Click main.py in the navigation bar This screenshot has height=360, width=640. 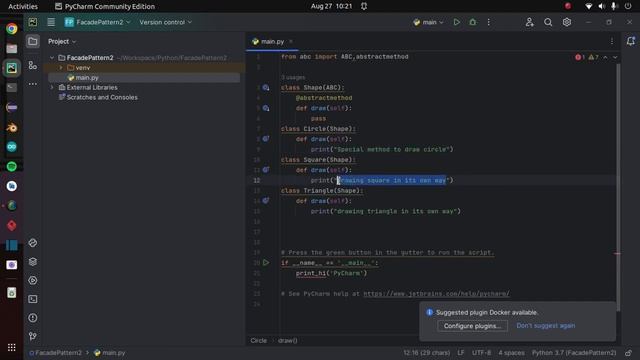click(109, 353)
